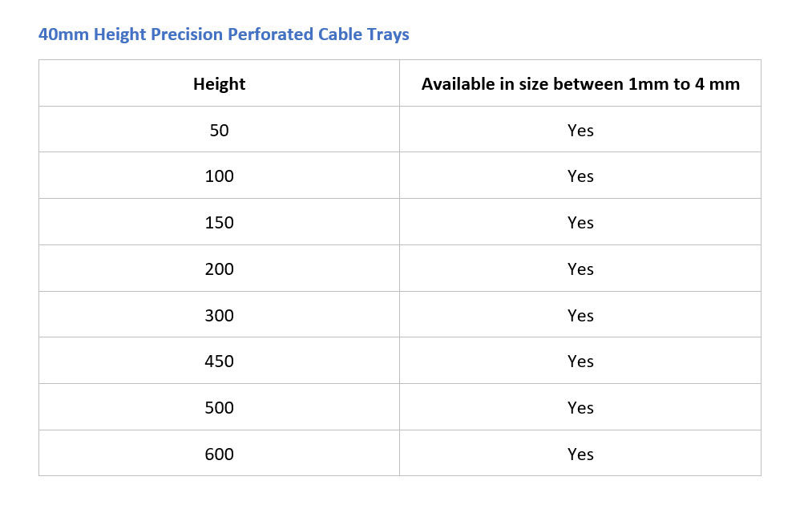Click 'Yes' in the 500 row

580,408
